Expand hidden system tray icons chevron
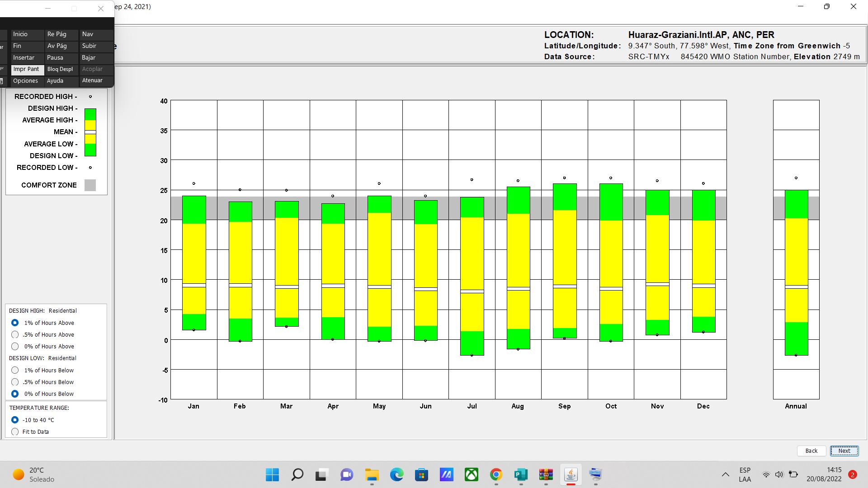868x488 pixels. click(725, 474)
